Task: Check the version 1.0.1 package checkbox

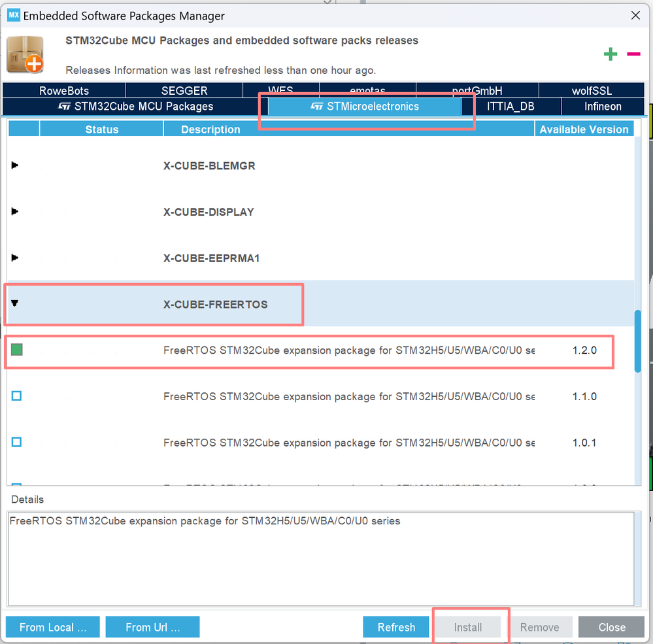Action: click(x=16, y=442)
